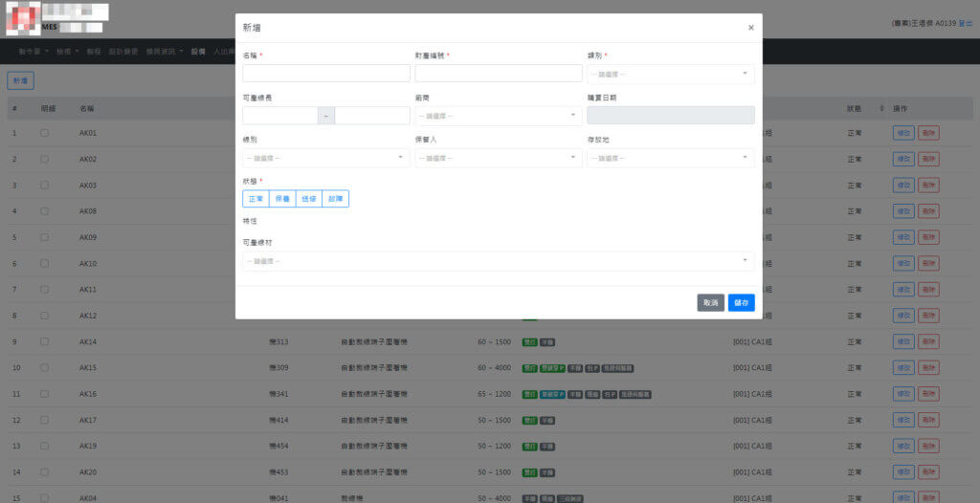Select 保養 status option

click(282, 199)
